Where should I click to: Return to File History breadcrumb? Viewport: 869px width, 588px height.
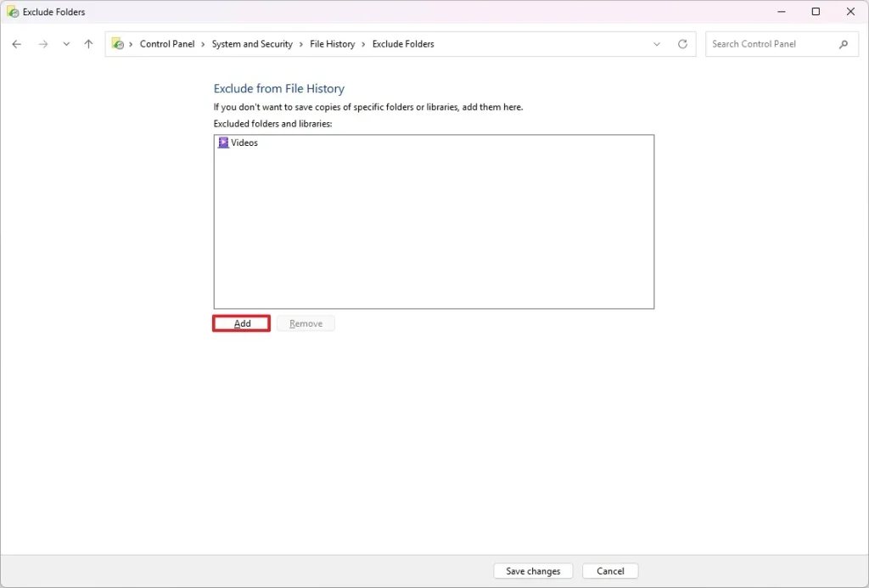click(x=333, y=44)
